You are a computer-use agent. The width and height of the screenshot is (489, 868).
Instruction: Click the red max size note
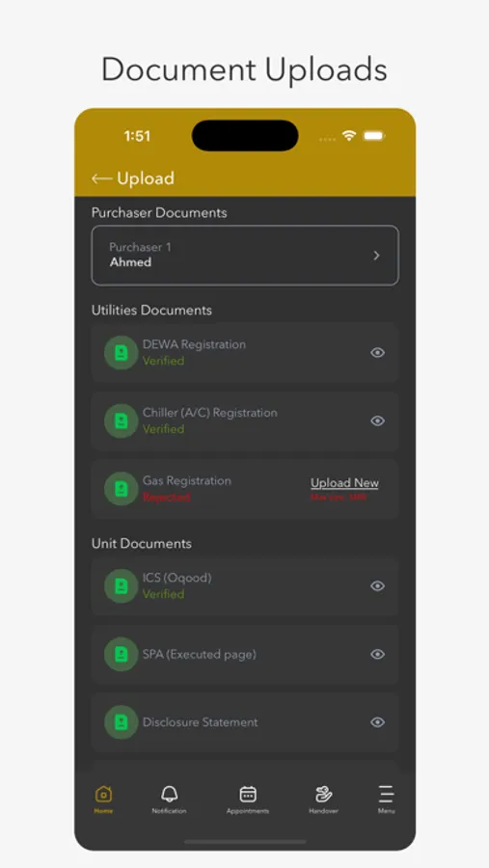coord(339,498)
